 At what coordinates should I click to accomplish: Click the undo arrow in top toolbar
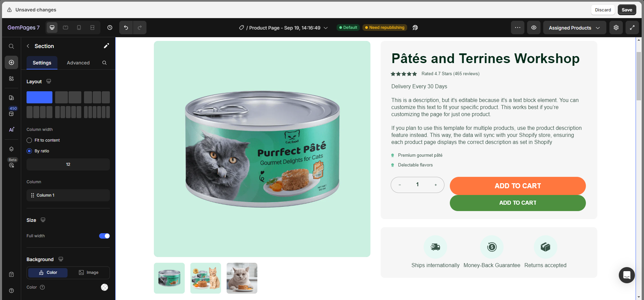pyautogui.click(x=126, y=28)
